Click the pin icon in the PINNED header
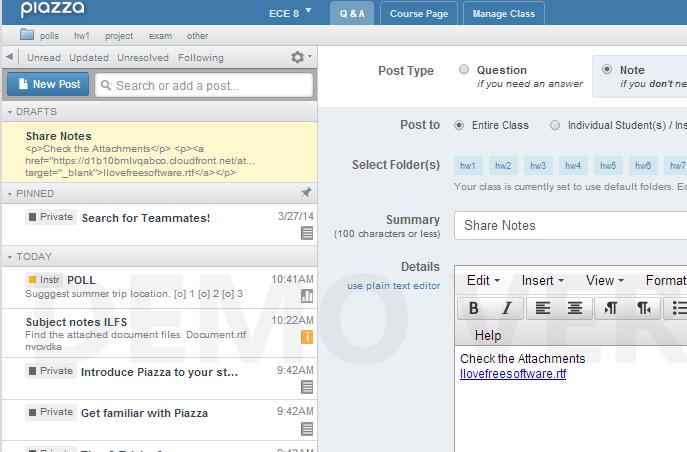Screen dimensions: 687x452 (306, 192)
